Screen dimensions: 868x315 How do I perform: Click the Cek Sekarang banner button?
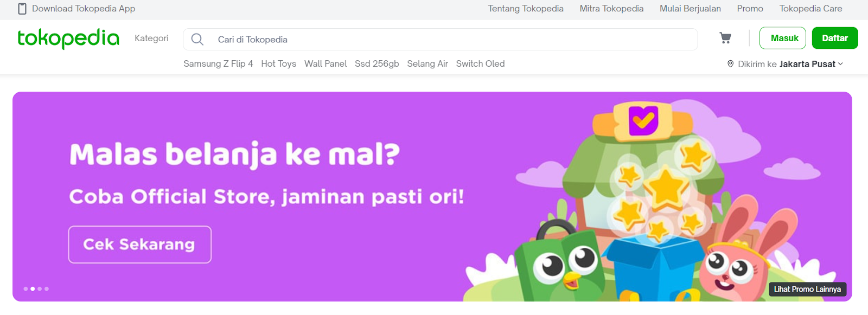(x=139, y=245)
